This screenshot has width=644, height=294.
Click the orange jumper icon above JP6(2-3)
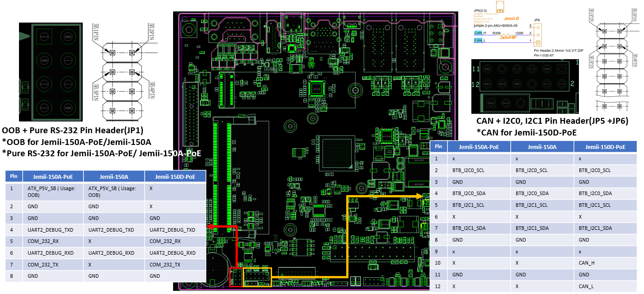tap(499, 7)
